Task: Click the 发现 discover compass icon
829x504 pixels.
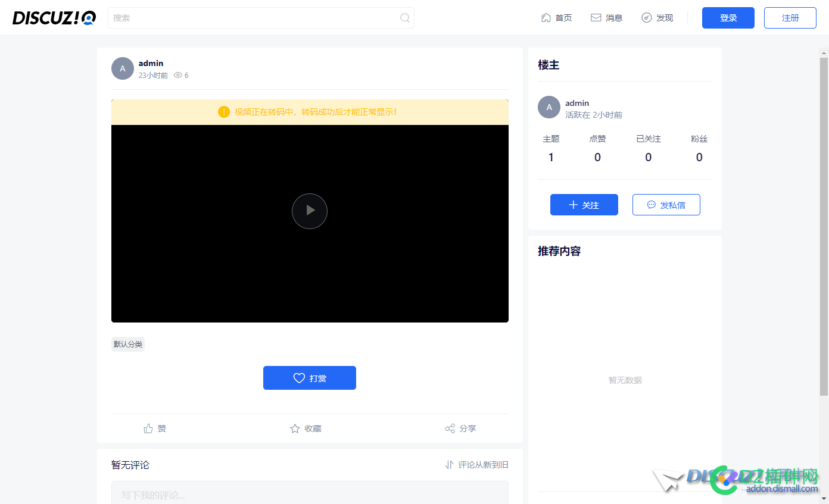Action: pyautogui.click(x=647, y=17)
